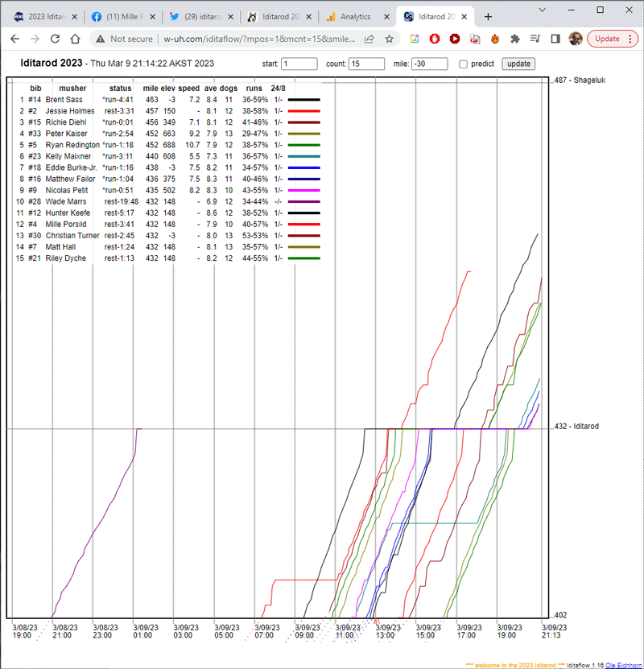Click the count input field
Viewport: 644px width, 669px height.
coord(367,64)
